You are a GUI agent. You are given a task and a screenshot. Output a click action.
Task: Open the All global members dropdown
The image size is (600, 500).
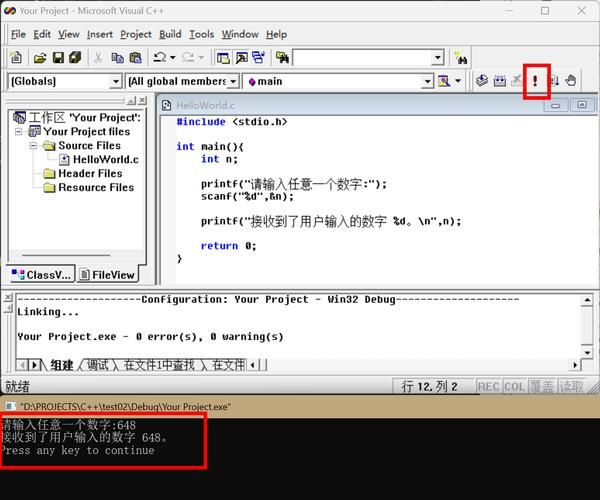tap(233, 81)
